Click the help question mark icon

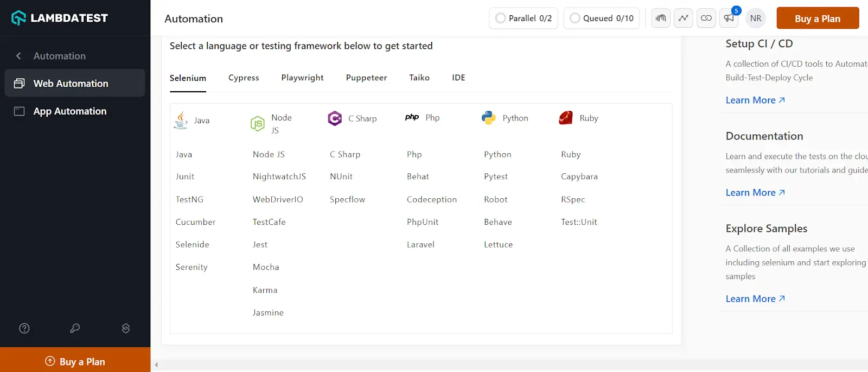[24, 328]
